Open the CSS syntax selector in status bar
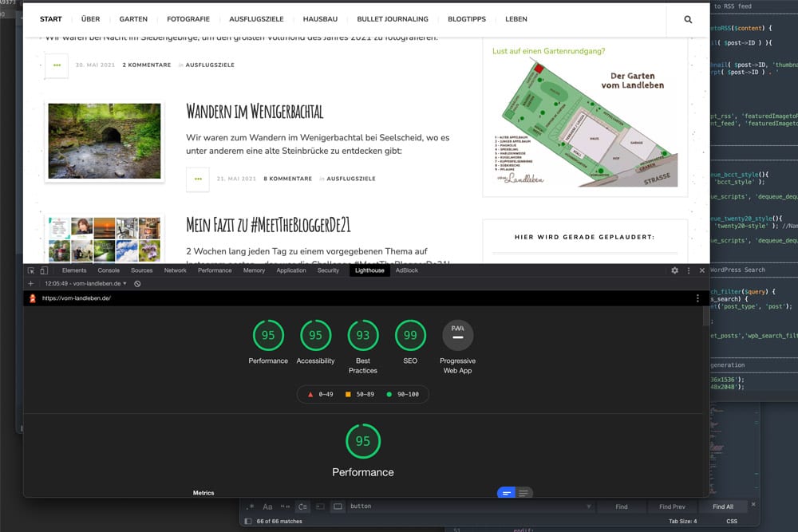798x532 pixels. pyautogui.click(x=732, y=521)
